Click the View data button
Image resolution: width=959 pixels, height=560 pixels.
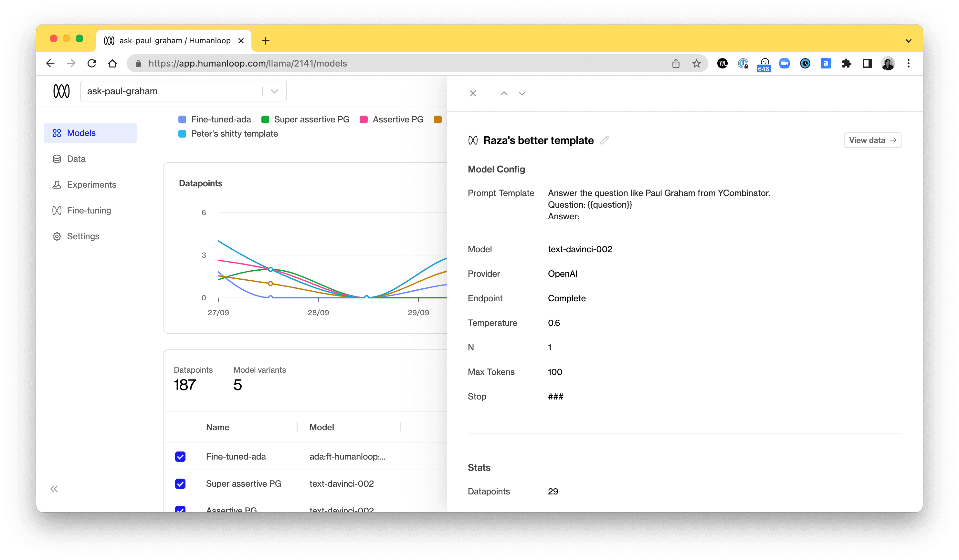tap(872, 140)
